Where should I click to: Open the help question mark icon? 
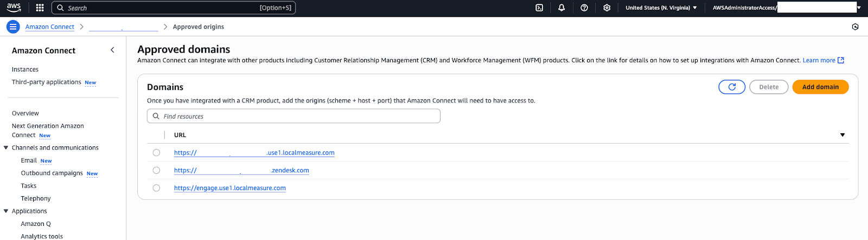coord(584,8)
